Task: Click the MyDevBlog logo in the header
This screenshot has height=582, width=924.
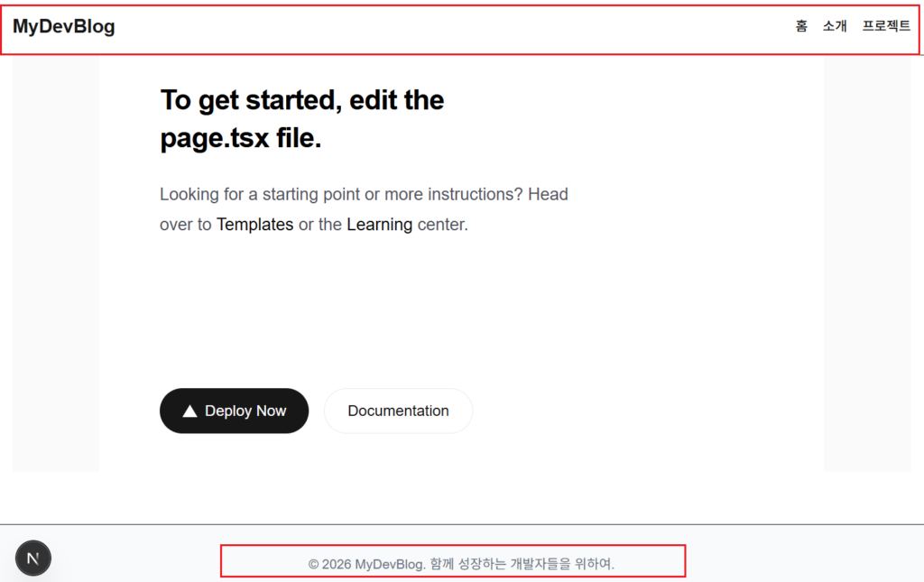Action: 63,26
